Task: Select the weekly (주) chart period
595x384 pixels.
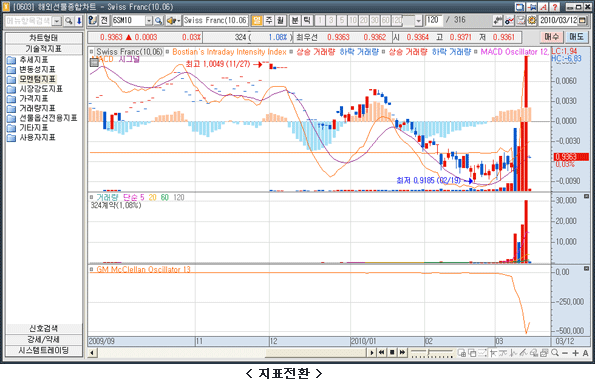Action: click(x=269, y=20)
